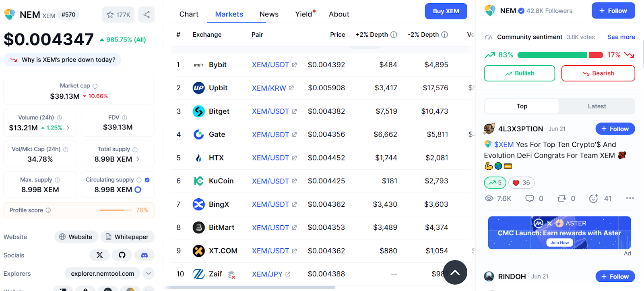Switch to the News tab
The height and width of the screenshot is (291, 644).
[x=269, y=14]
